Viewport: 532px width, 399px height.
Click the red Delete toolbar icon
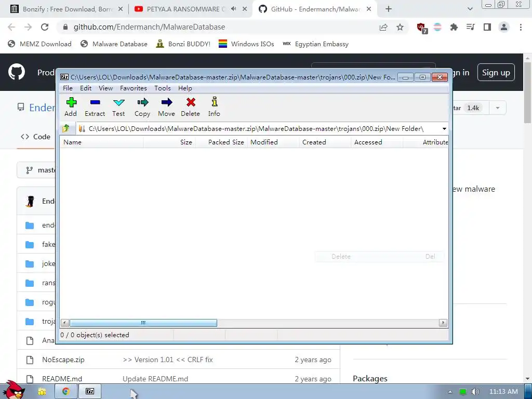190,107
